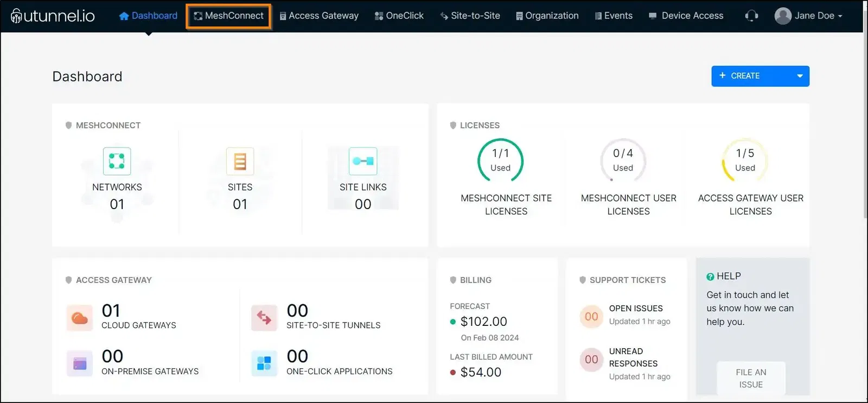Screen dimensions: 868x403
Task: Click the $54.00 last billed amount
Action: [481, 372]
